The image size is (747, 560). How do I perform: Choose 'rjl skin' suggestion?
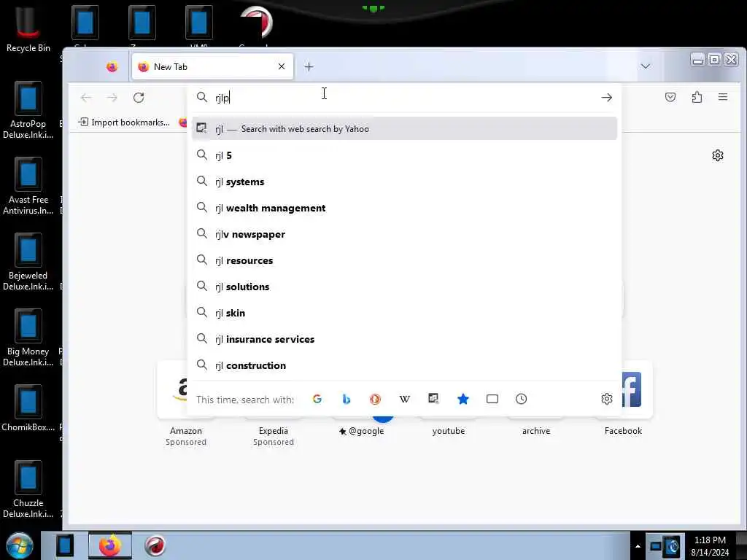tap(404, 313)
